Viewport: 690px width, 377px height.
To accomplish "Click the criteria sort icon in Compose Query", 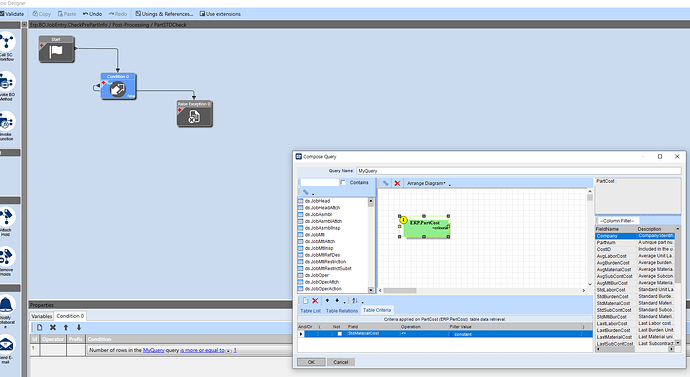I will pos(355,300).
